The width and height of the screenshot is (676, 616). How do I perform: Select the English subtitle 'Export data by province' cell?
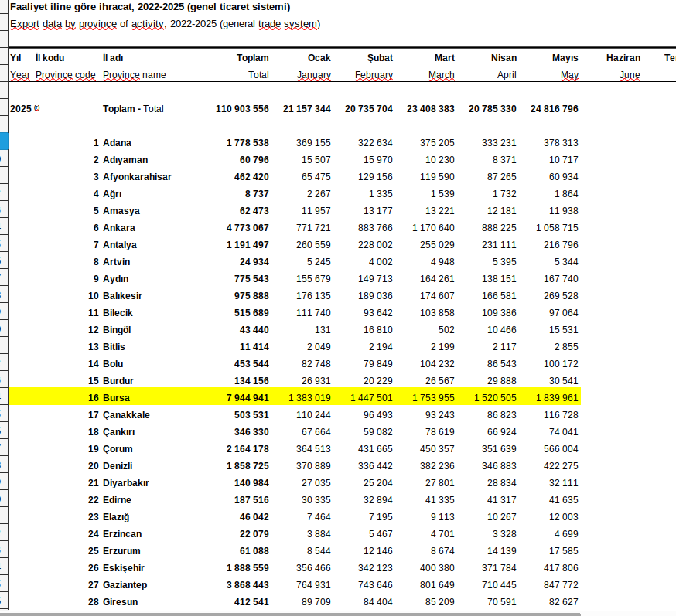164,24
